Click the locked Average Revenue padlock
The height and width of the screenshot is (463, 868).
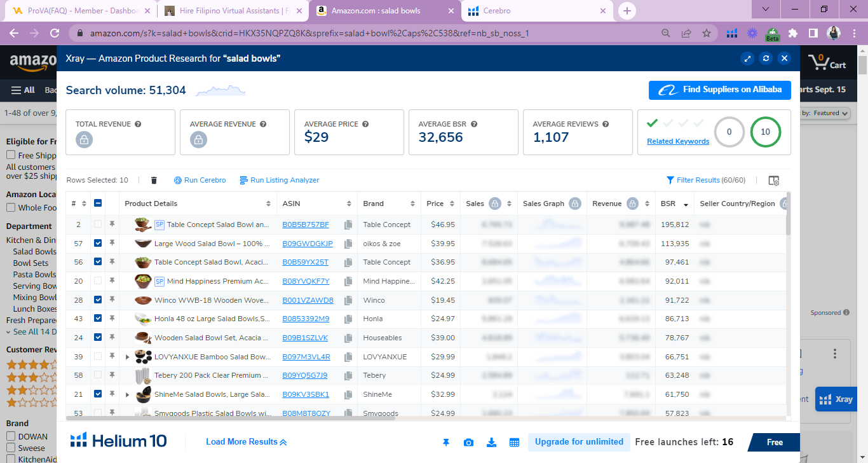coord(198,140)
